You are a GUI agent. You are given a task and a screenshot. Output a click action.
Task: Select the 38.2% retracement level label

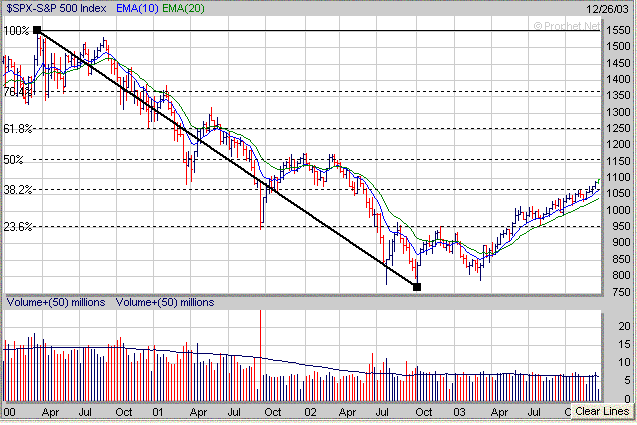coord(19,190)
